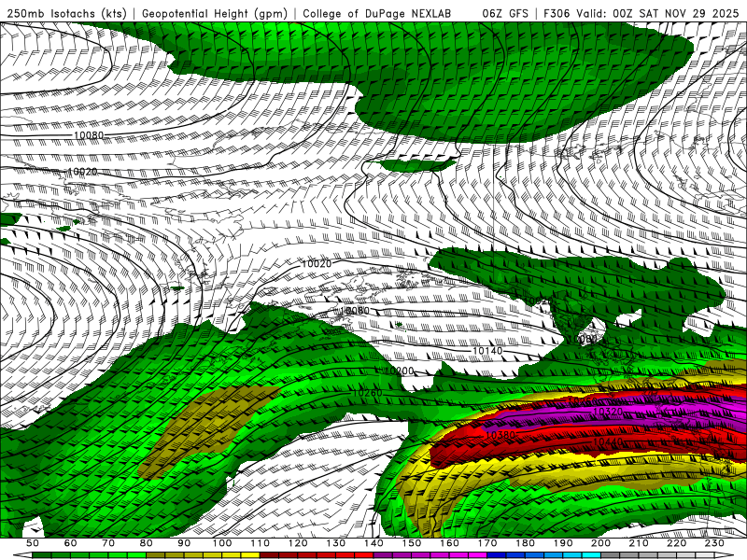This screenshot has width=747, height=560.
Task: Click the 70 knot scale label
Action: coord(108,543)
